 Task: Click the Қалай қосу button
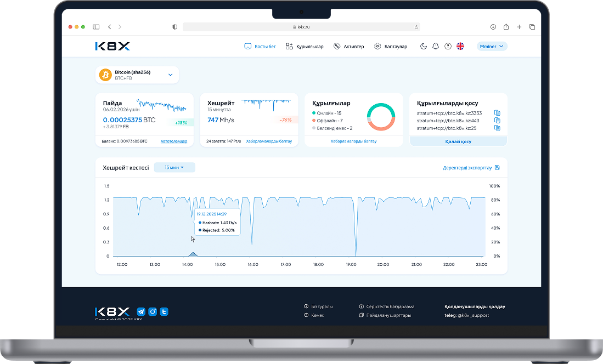458,141
